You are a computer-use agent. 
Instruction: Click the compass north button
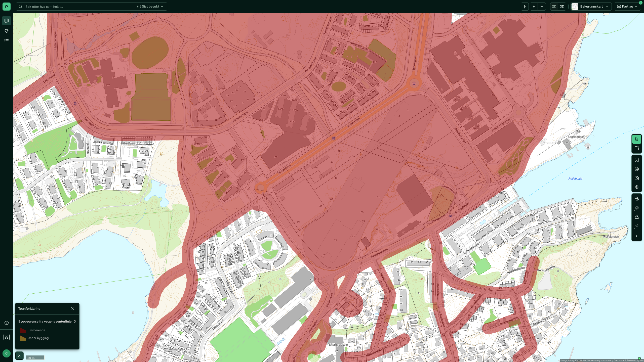[x=525, y=7]
